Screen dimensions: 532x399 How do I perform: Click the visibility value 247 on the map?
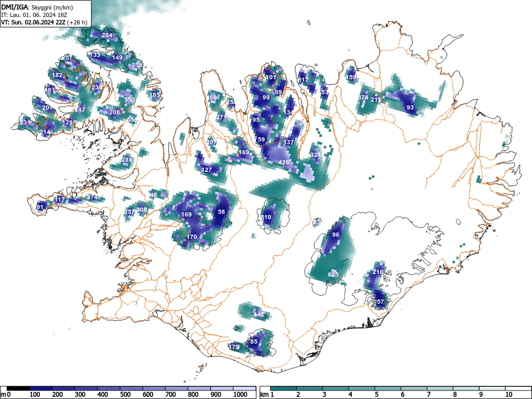[80, 110]
